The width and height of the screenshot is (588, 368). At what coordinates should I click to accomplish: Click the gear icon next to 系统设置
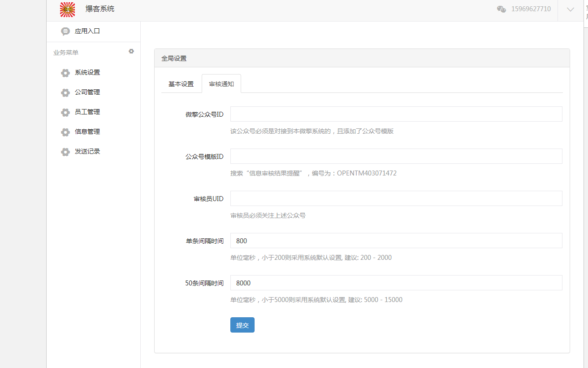pyautogui.click(x=65, y=73)
